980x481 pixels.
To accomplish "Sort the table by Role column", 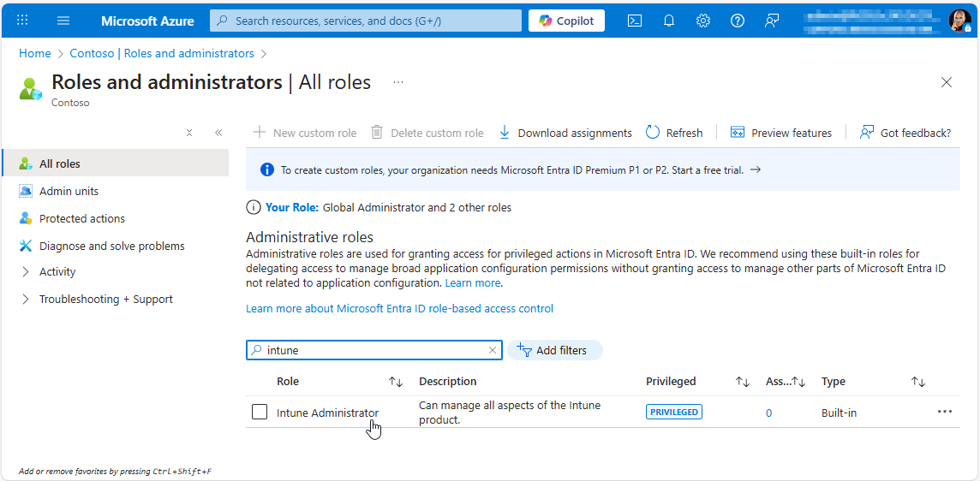I will tap(395, 382).
